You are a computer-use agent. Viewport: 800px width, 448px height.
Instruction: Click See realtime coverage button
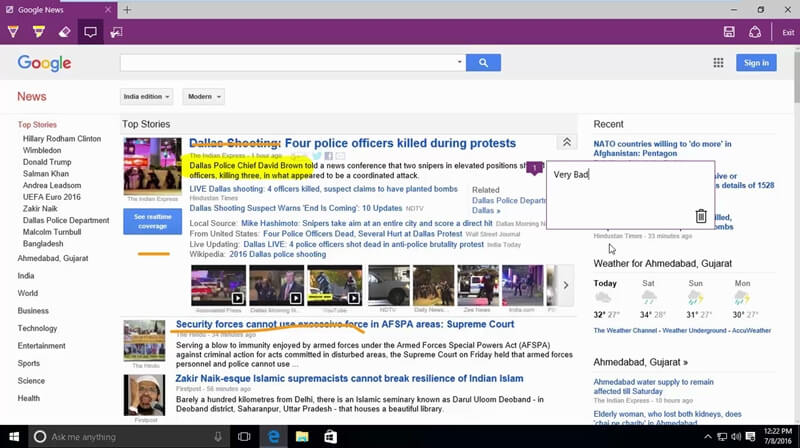tap(152, 221)
